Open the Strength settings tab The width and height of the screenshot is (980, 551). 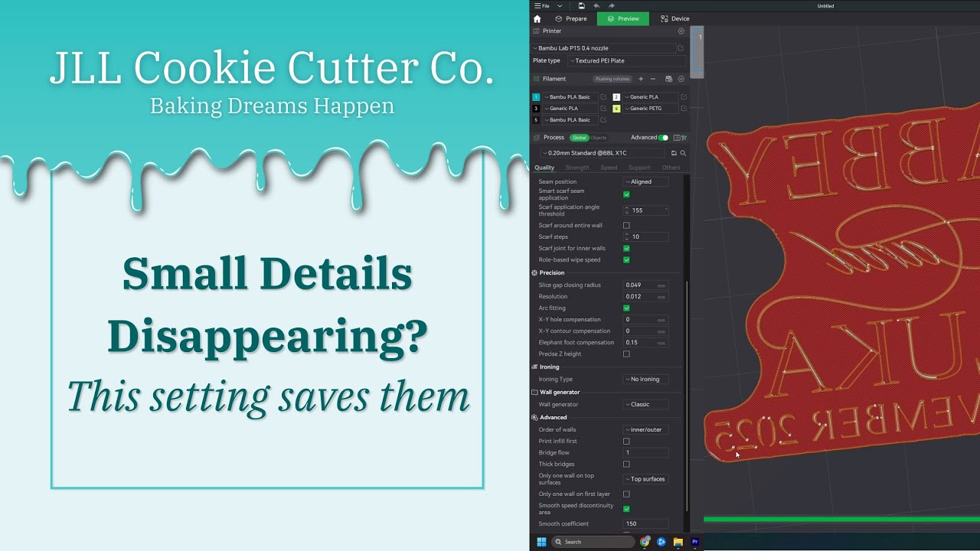pyautogui.click(x=577, y=168)
